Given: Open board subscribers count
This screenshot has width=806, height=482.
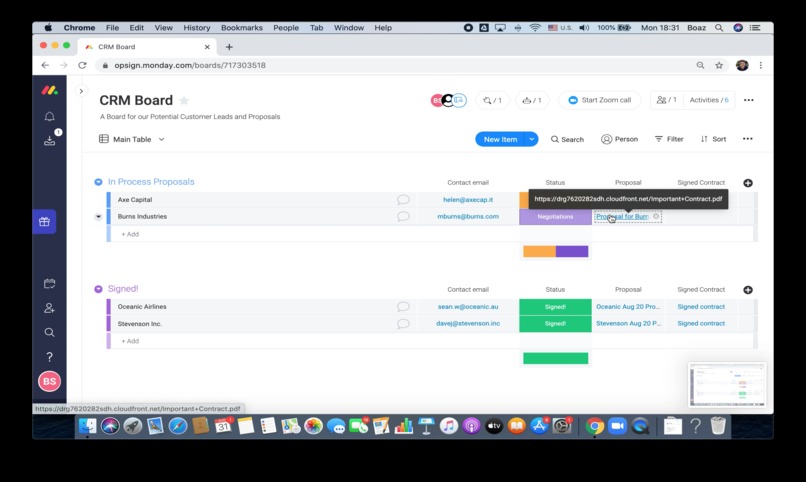Looking at the screenshot, I should (x=667, y=100).
